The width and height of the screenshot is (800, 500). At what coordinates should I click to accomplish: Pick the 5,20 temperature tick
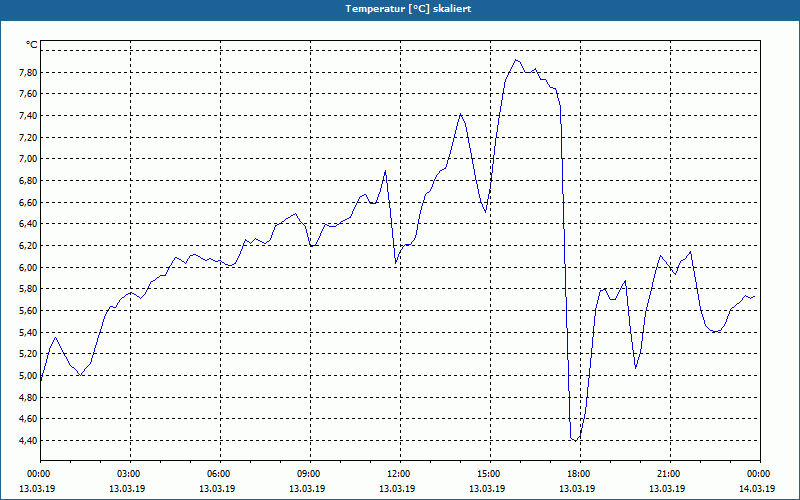coord(28,354)
